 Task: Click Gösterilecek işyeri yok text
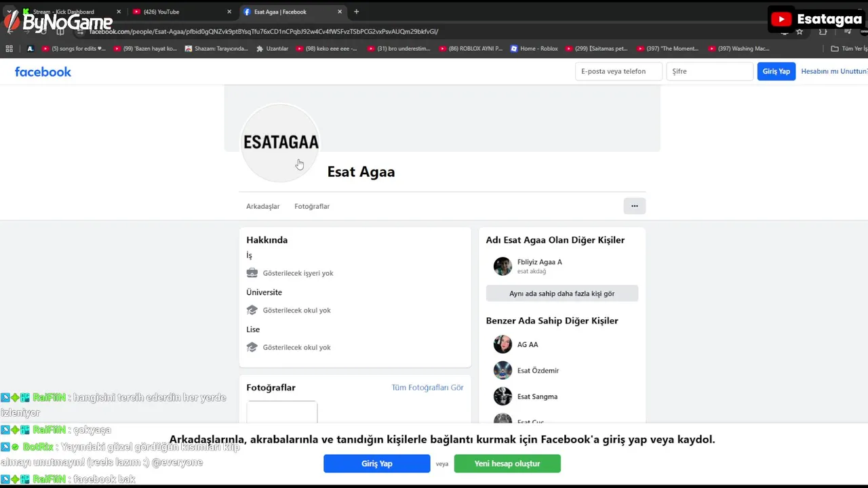coord(298,273)
